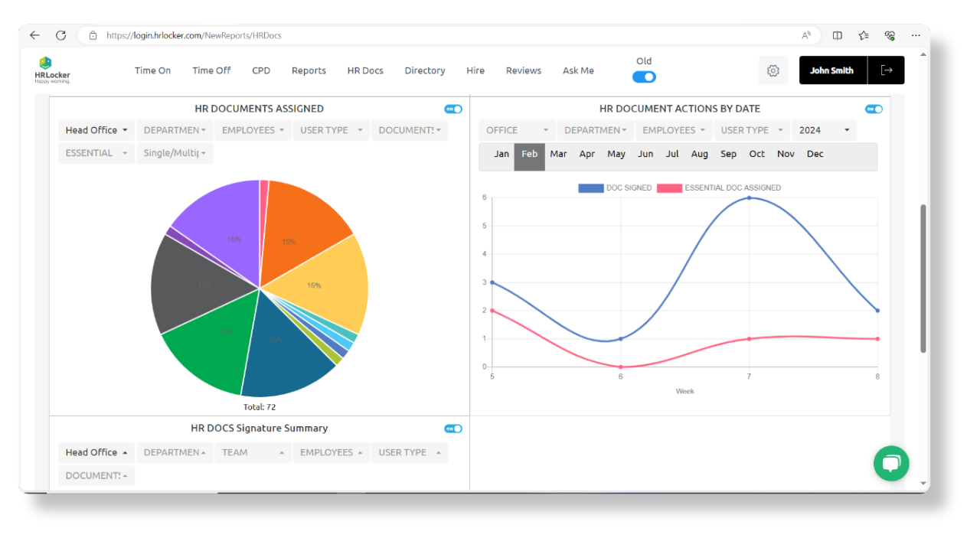Disable the HR DOCUMENT ACTIONS BY DATE toggle
Image resolution: width=980 pixels, height=551 pixels.
pyautogui.click(x=874, y=109)
